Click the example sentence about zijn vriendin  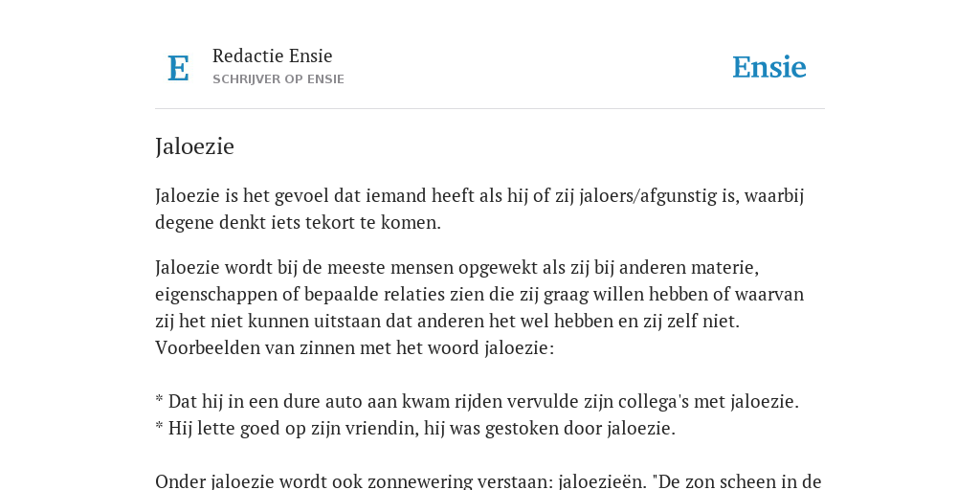point(415,428)
